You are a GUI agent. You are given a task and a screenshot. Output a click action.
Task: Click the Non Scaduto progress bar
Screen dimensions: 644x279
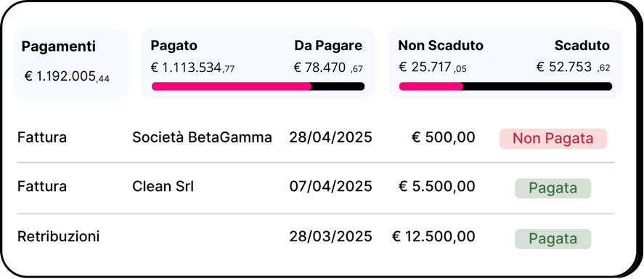[505, 86]
